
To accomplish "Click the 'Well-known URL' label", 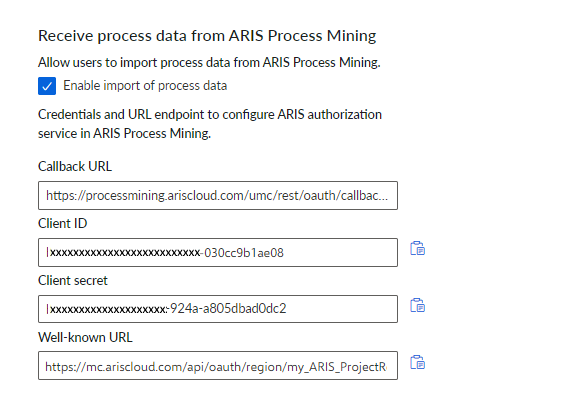I will pyautogui.click(x=85, y=337).
